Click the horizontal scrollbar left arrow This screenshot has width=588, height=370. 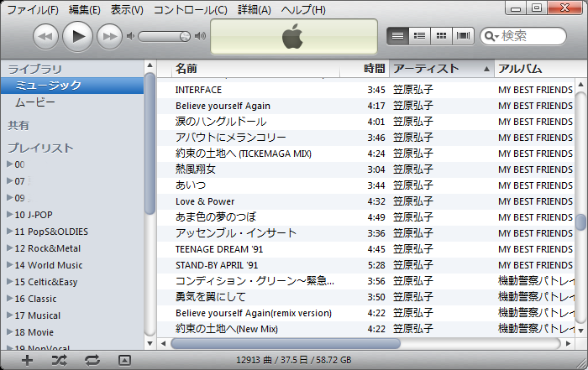pyautogui.click(x=163, y=343)
